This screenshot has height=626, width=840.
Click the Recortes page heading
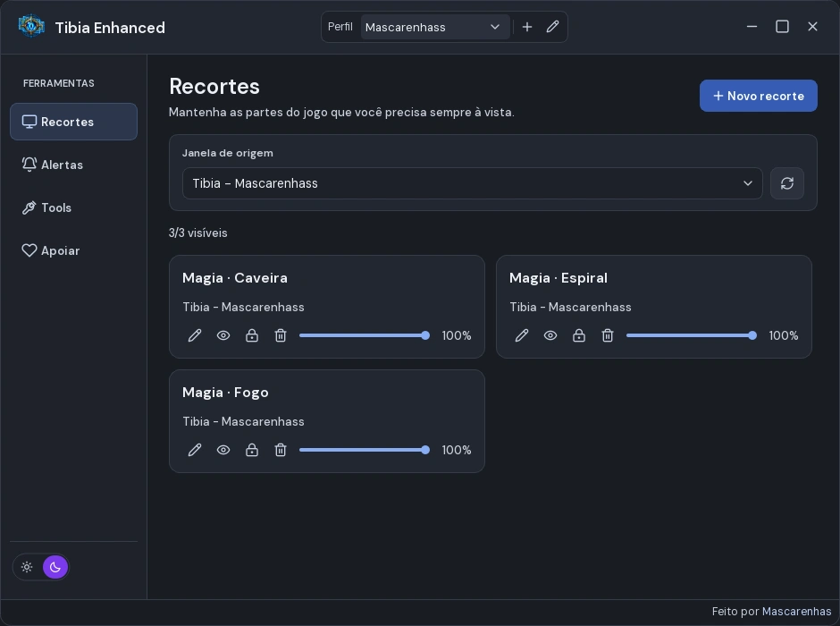[214, 86]
